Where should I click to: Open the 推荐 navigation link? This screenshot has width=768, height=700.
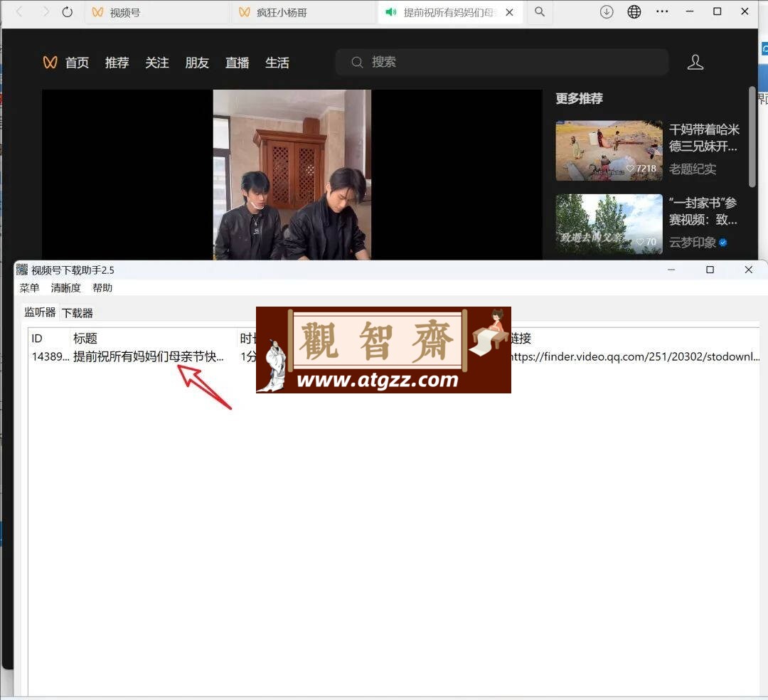tap(117, 63)
